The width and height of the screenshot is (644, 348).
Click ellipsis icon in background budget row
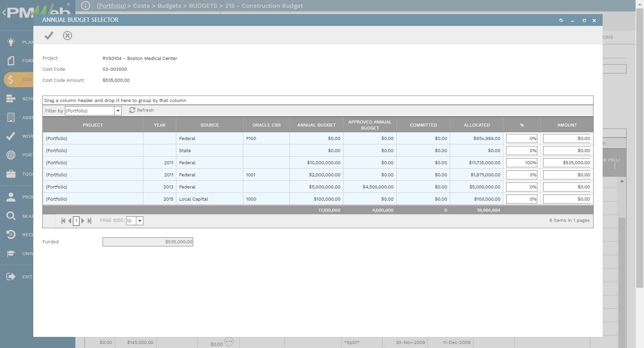pos(229,342)
